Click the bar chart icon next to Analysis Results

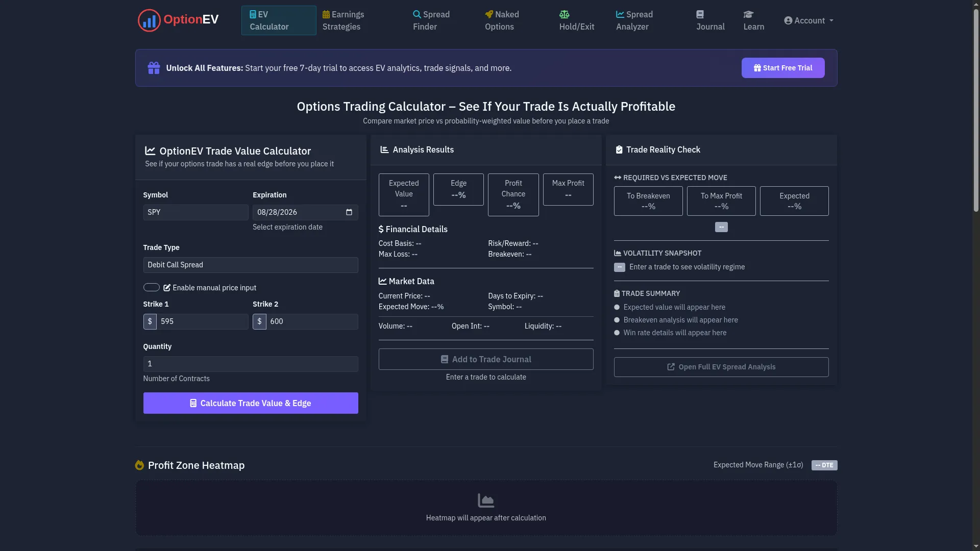pyautogui.click(x=384, y=149)
